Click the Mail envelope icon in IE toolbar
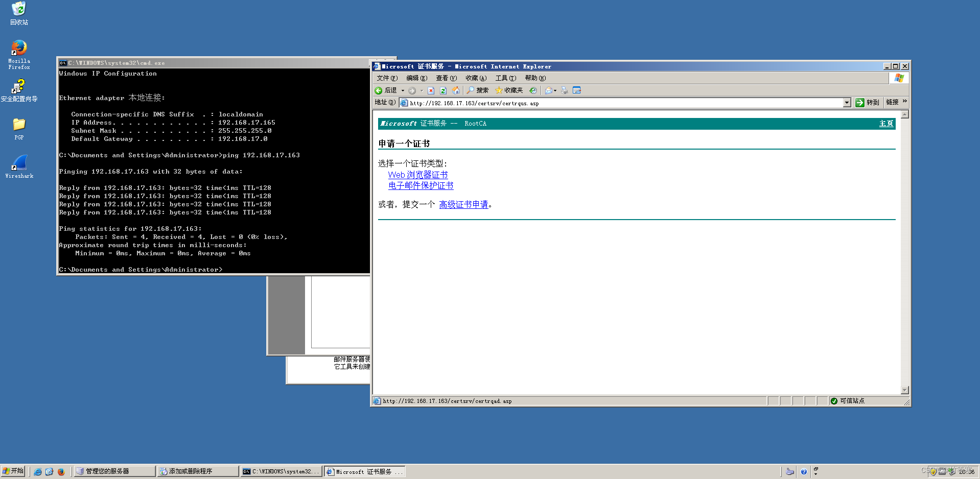The image size is (980, 479). [549, 90]
